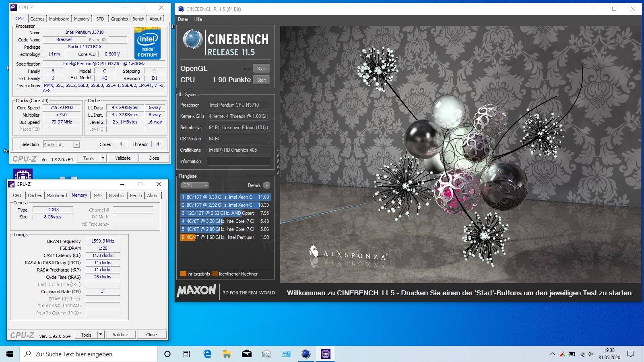This screenshot has height=362, width=644.
Task: Open the Hilfe menu in Cinebench
Action: (198, 19)
